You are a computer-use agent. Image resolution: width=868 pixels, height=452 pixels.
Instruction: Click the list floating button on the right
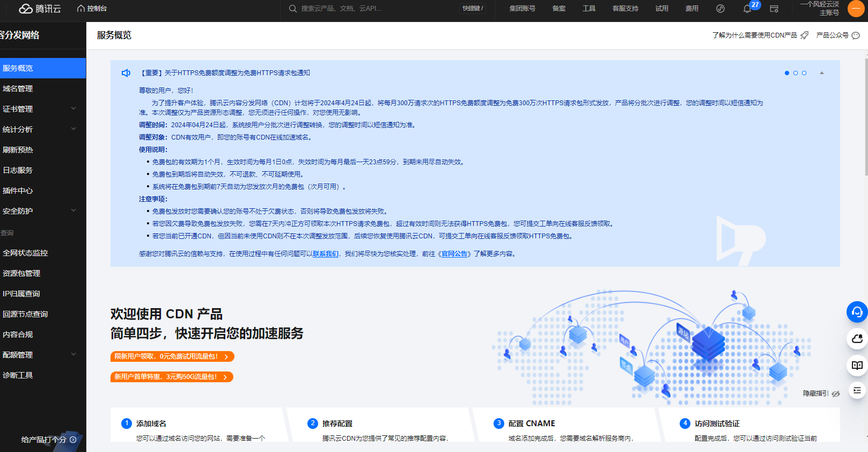point(857,390)
